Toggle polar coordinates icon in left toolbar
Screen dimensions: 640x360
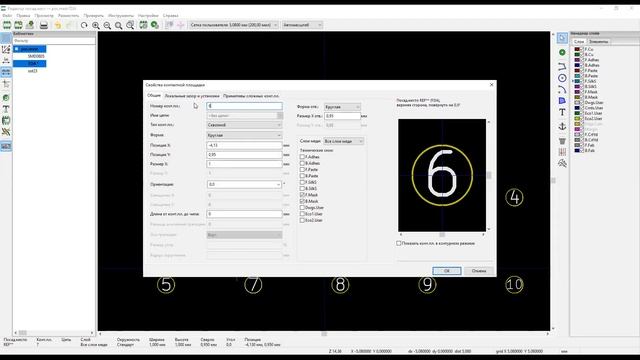[x=6, y=49]
